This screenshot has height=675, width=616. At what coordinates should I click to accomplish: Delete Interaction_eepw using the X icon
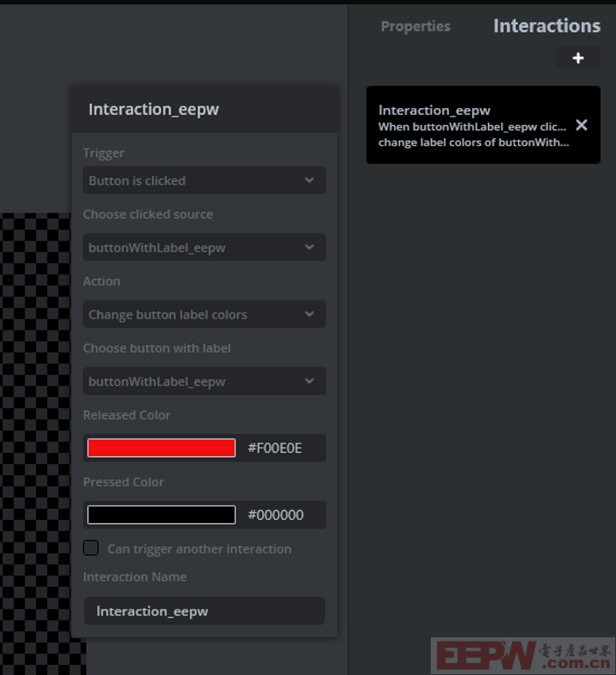coord(581,125)
